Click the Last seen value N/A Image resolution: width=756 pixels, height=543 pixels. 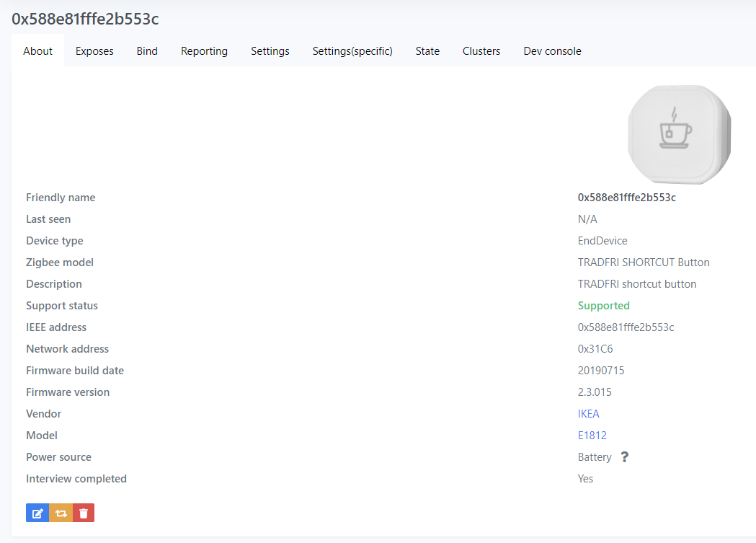(x=587, y=219)
